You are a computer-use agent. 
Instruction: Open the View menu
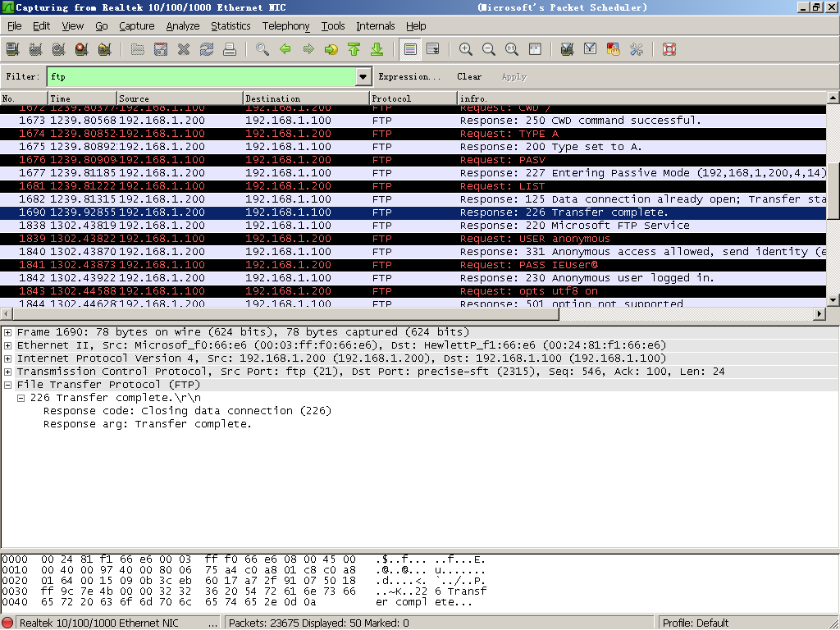pyautogui.click(x=72, y=25)
